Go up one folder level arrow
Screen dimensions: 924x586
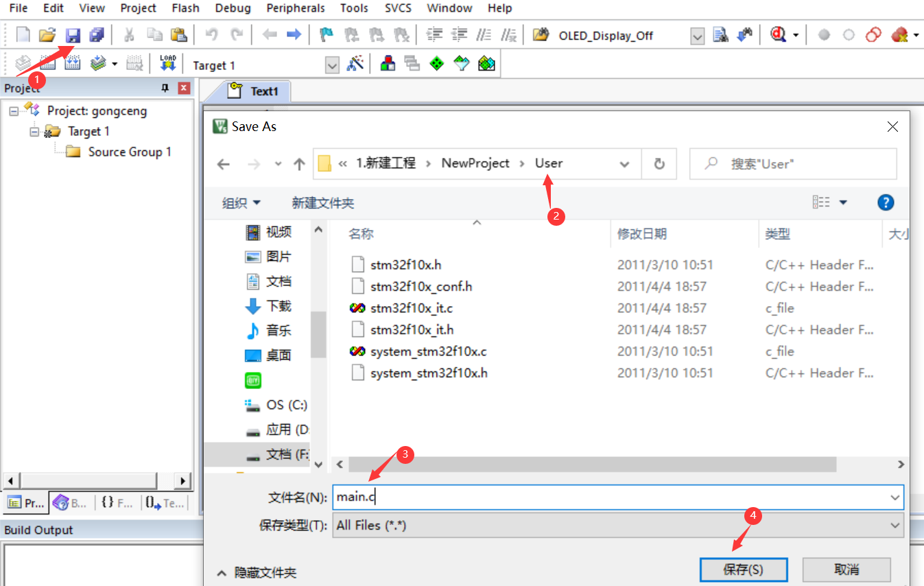299,164
